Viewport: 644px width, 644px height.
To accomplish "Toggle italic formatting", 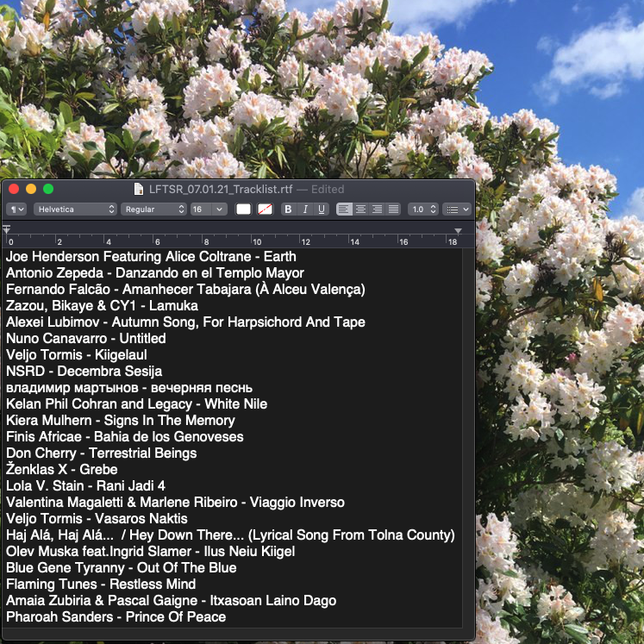I will pyautogui.click(x=304, y=209).
